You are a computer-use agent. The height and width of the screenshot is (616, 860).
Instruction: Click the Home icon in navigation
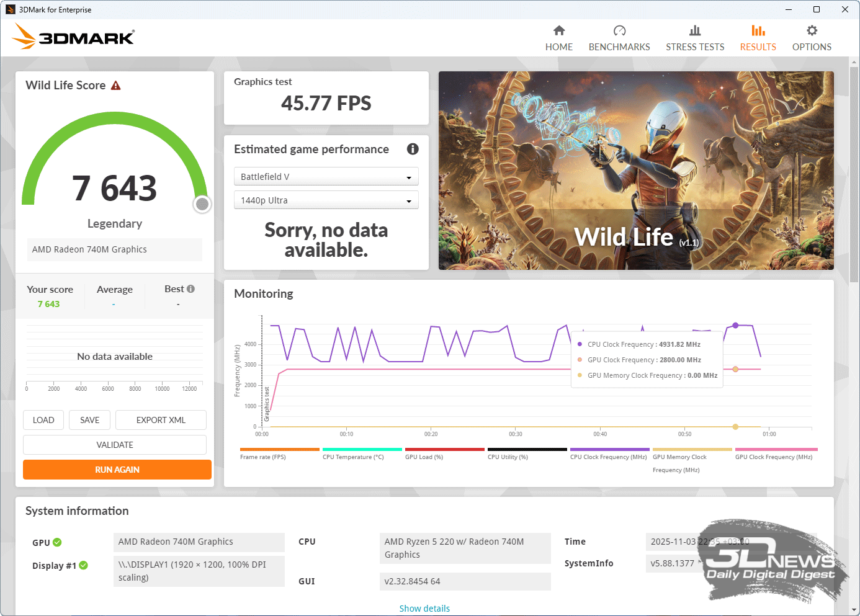point(558,31)
